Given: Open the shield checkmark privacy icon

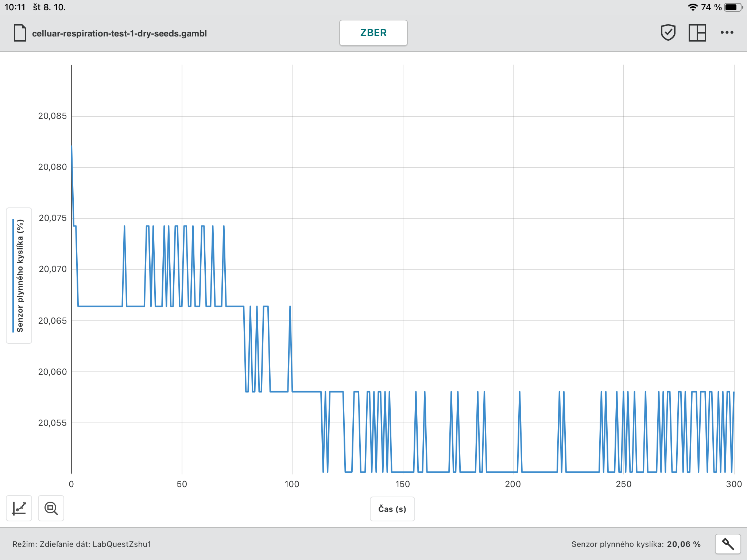Looking at the screenshot, I should click(x=668, y=33).
